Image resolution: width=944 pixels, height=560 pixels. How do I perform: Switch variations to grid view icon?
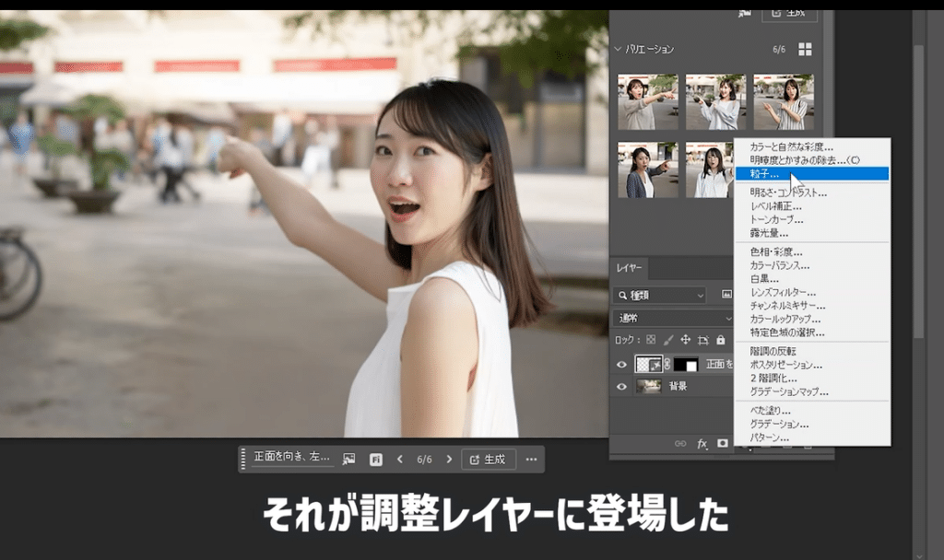tap(805, 49)
